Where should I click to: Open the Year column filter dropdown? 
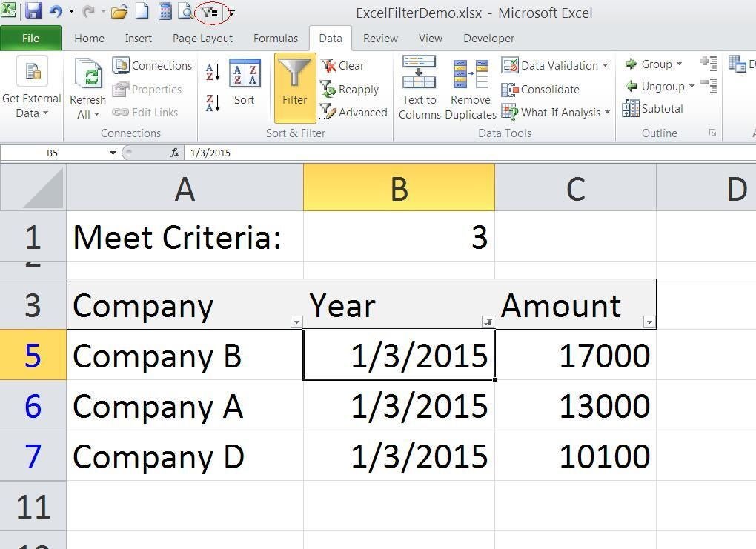[x=488, y=322]
